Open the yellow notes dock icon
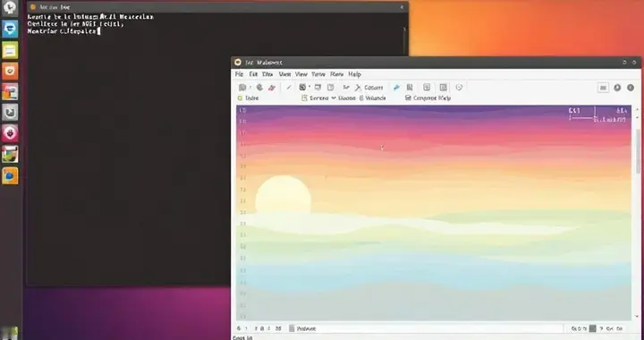This screenshot has width=644, height=340. point(10,51)
